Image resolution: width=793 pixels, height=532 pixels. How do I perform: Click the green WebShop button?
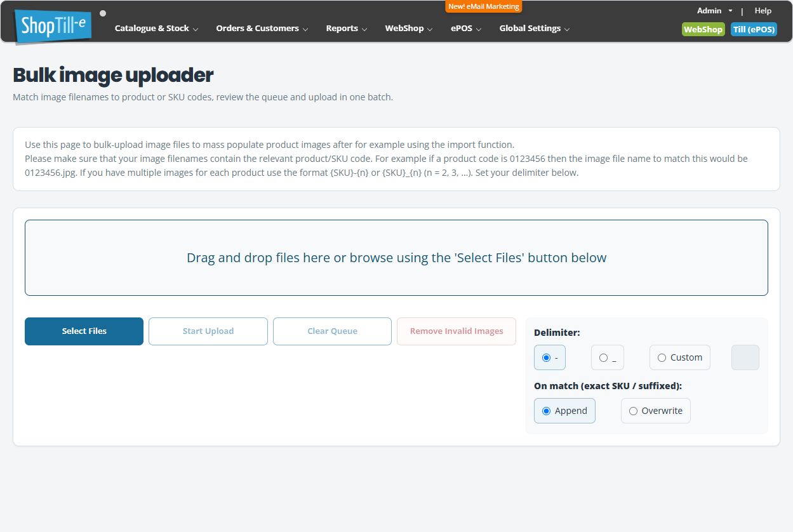point(703,29)
